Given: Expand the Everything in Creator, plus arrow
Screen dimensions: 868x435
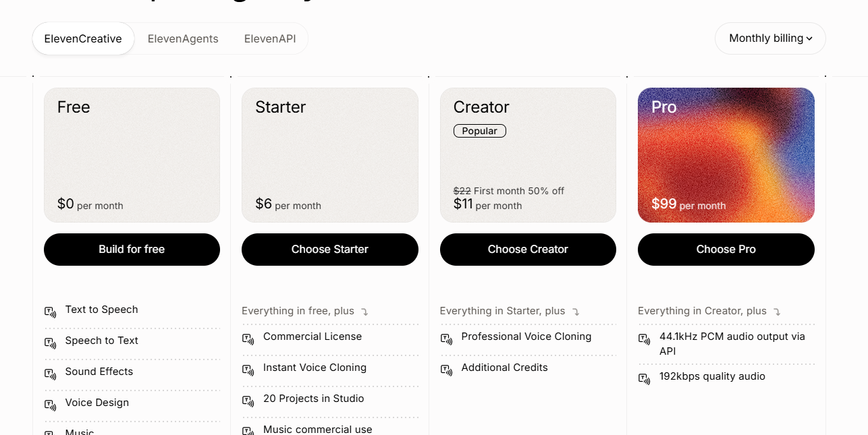Looking at the screenshot, I should click(x=777, y=312).
